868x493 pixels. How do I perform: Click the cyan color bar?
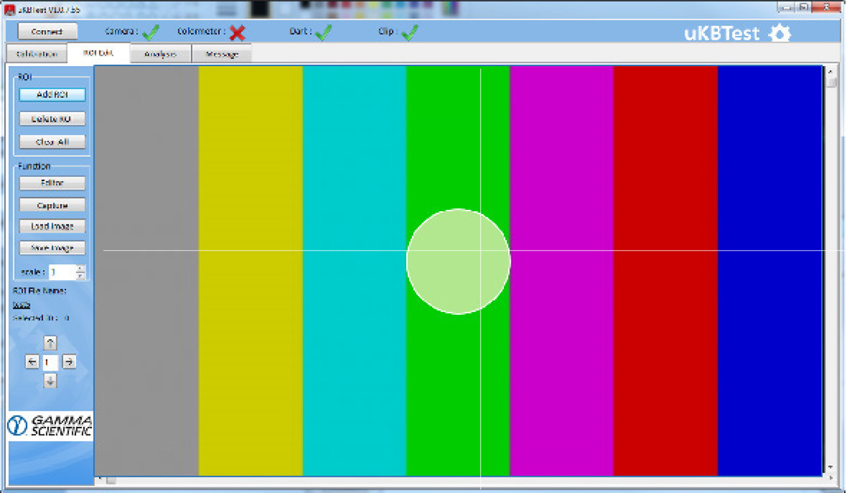(354, 271)
